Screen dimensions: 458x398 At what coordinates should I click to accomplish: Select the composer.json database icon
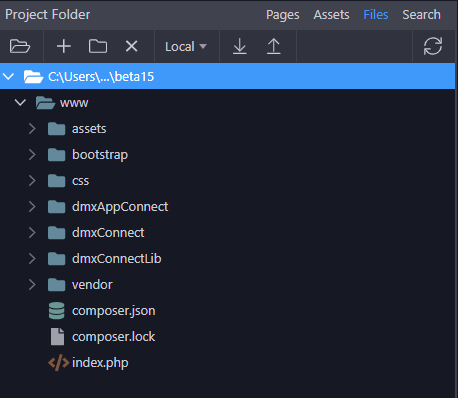point(57,311)
